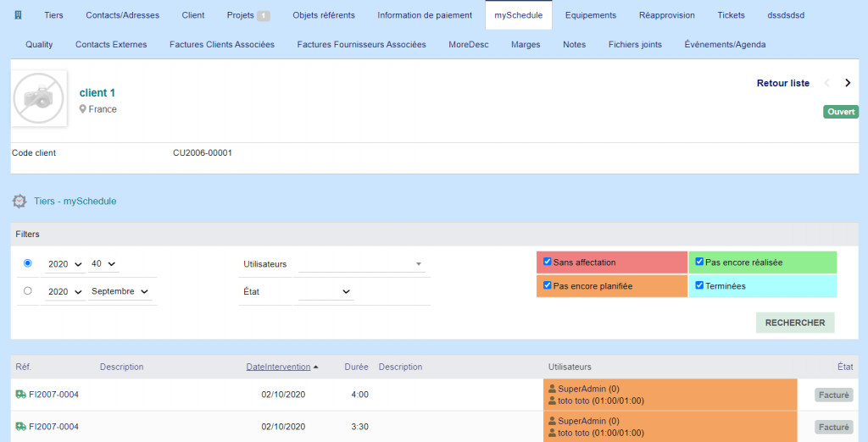Click the client photo placeholder thumbnail
The height and width of the screenshot is (442, 868).
coord(39,99)
